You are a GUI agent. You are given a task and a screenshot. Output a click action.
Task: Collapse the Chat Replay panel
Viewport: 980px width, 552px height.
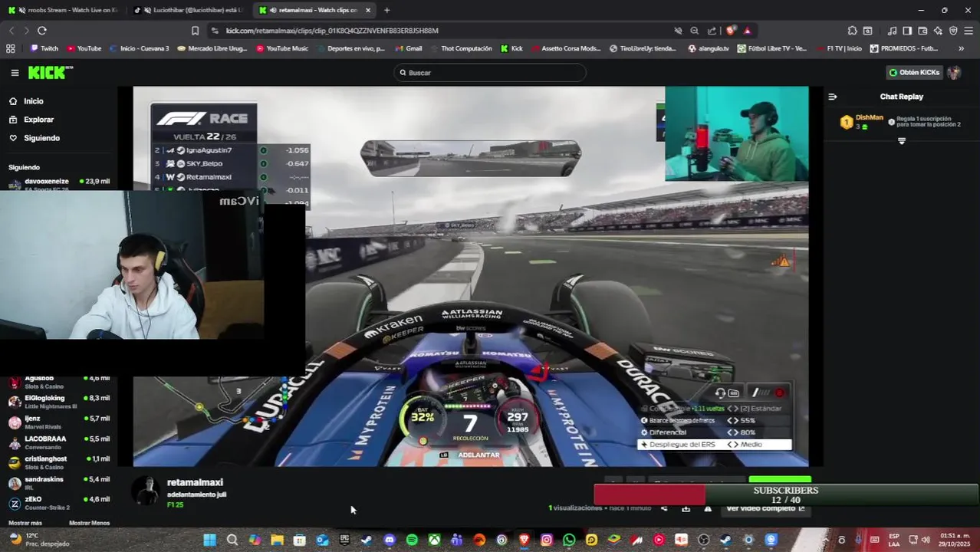pos(833,97)
